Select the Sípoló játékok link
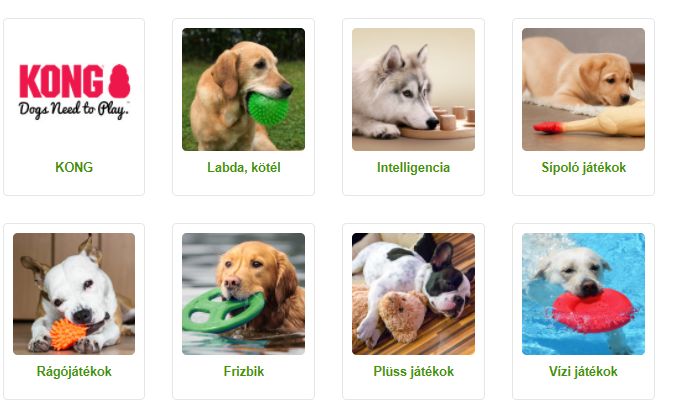The width and height of the screenshot is (675, 419). (583, 168)
